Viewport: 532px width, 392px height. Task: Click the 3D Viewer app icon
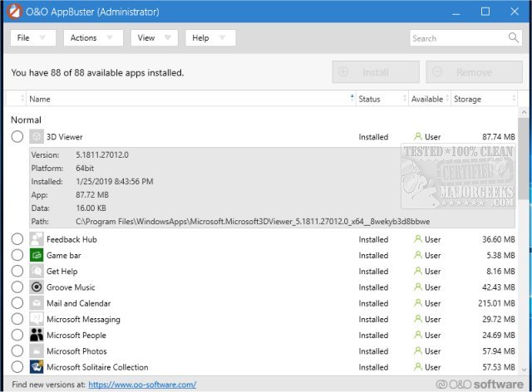(37, 137)
